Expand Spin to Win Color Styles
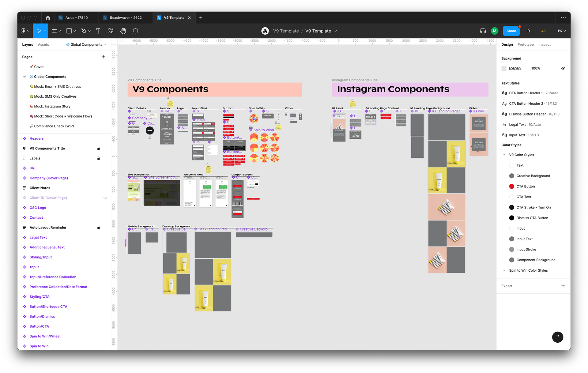Image resolution: width=588 pixels, height=373 pixels. click(x=504, y=270)
